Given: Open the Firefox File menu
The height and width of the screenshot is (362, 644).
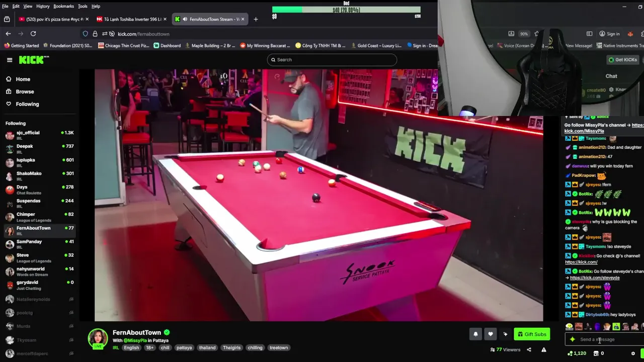Looking at the screenshot, I should [x=5, y=6].
